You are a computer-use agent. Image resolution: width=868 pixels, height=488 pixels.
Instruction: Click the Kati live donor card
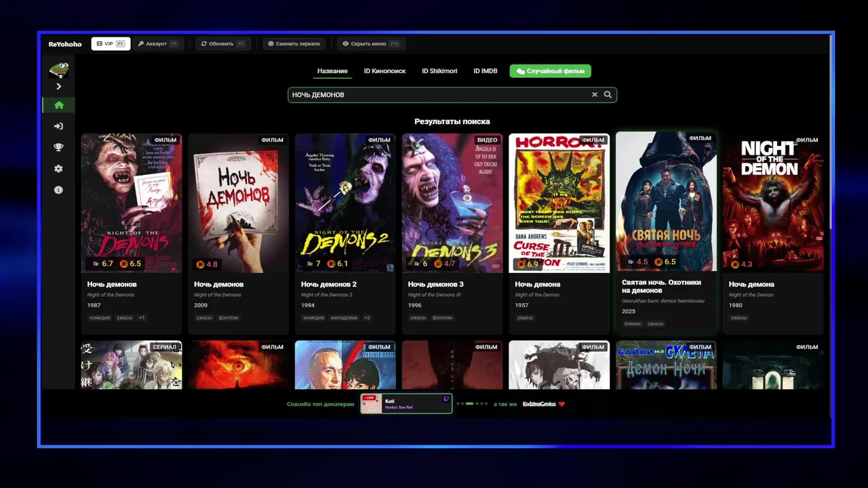pos(406,404)
